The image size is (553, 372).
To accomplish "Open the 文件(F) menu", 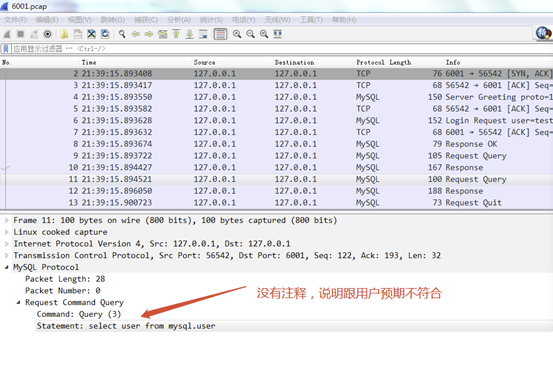I will click(x=15, y=20).
